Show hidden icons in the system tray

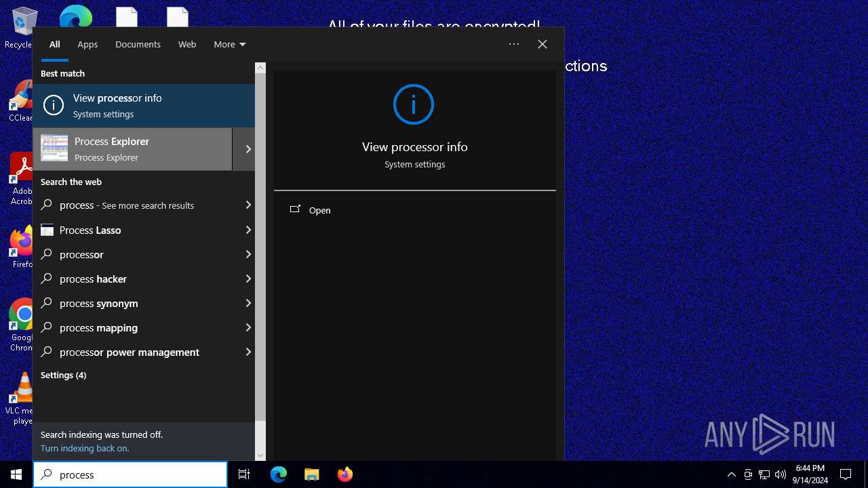(731, 474)
